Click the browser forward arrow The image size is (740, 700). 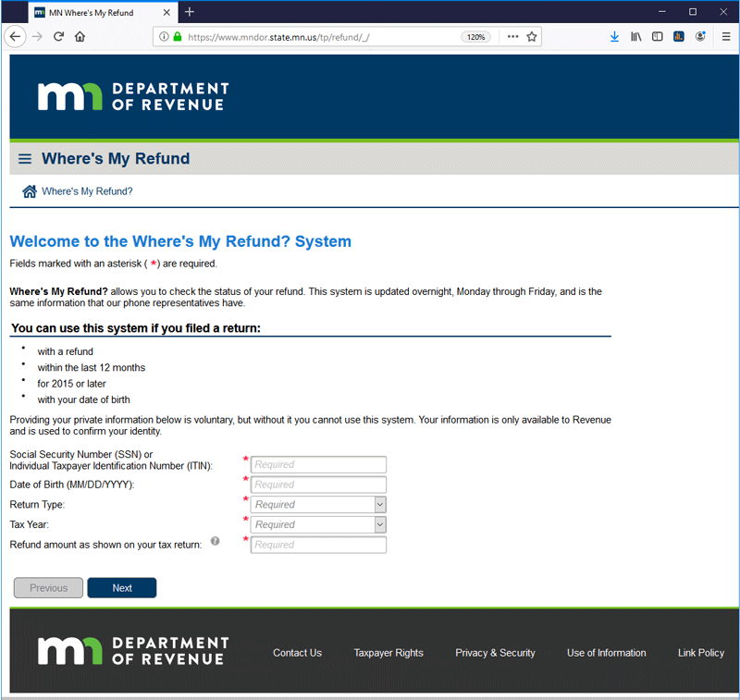[37, 37]
